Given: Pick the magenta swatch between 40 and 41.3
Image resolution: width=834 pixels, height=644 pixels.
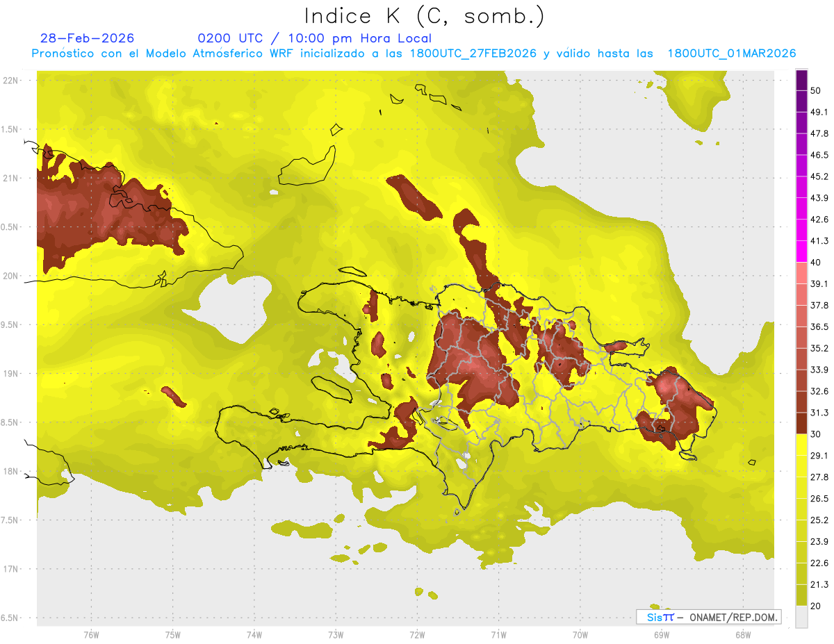Looking at the screenshot, I should tap(801, 251).
